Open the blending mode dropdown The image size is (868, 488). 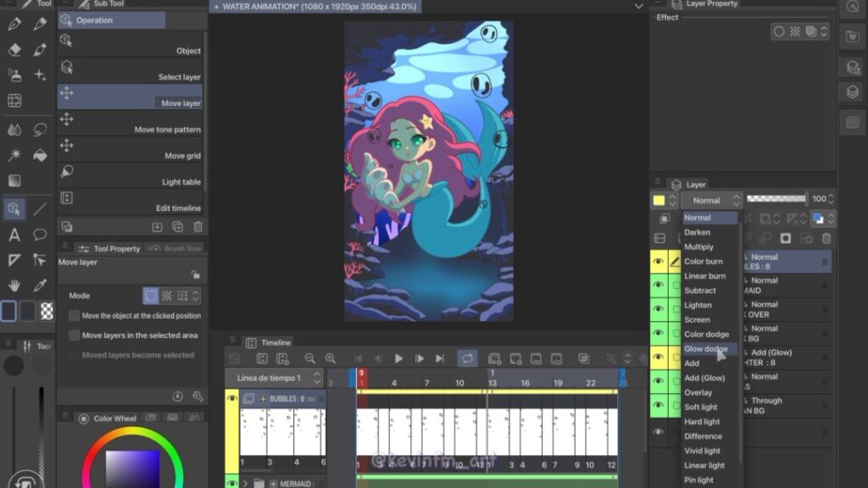tap(711, 200)
